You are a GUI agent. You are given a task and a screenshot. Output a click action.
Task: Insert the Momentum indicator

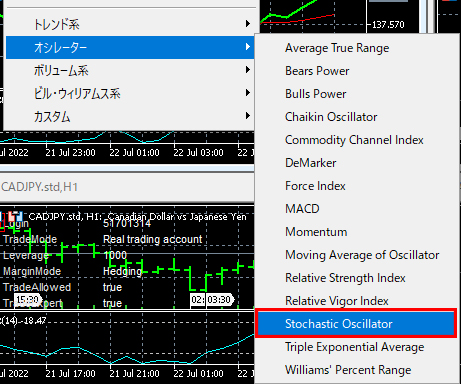point(357,232)
